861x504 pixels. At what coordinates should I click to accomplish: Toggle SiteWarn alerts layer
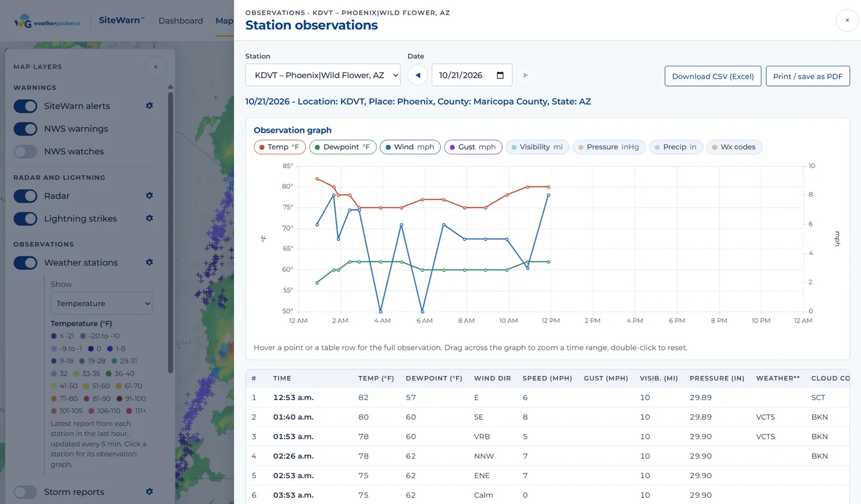click(x=26, y=106)
